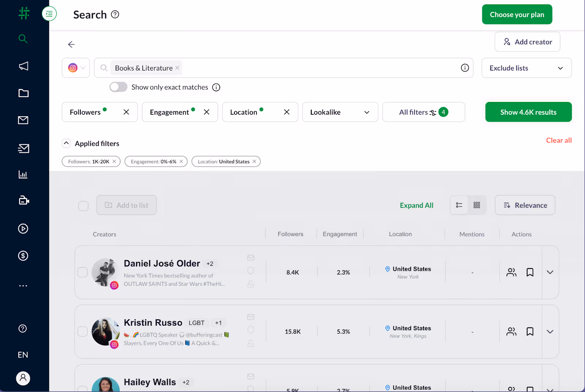Open Kristin Russo creator name
The image size is (585, 392).
153,323
